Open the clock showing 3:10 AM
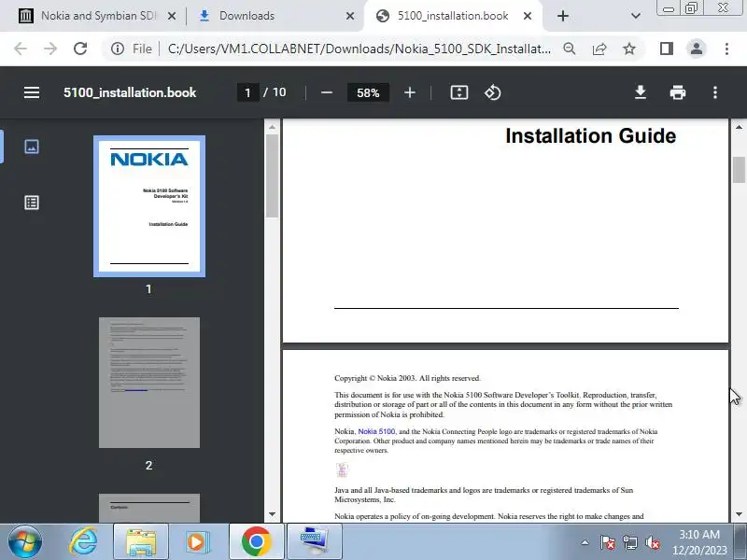Viewport: 747px width, 560px height. 699,542
